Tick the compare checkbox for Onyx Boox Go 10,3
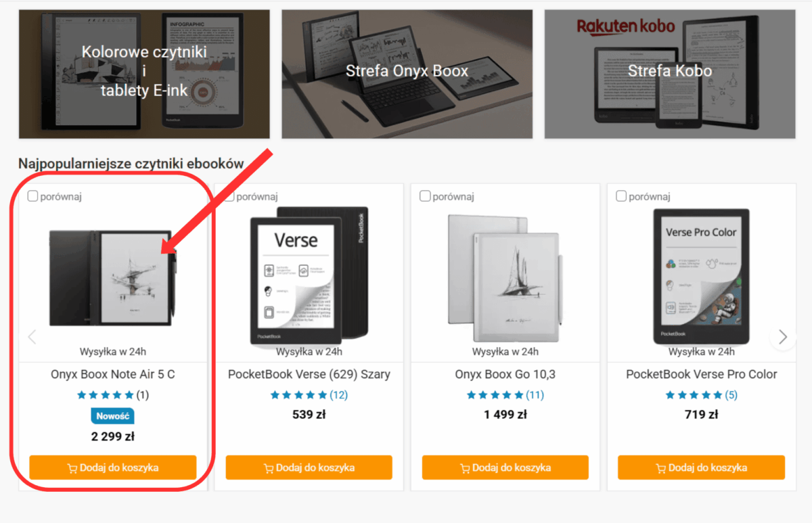Image resolution: width=812 pixels, height=523 pixels. pyautogui.click(x=425, y=196)
